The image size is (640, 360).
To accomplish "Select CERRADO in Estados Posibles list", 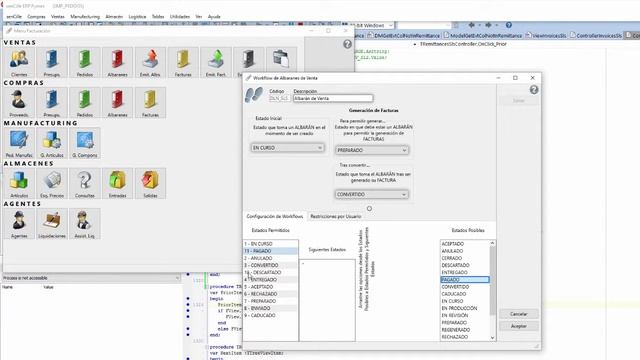I will click(x=465, y=258).
